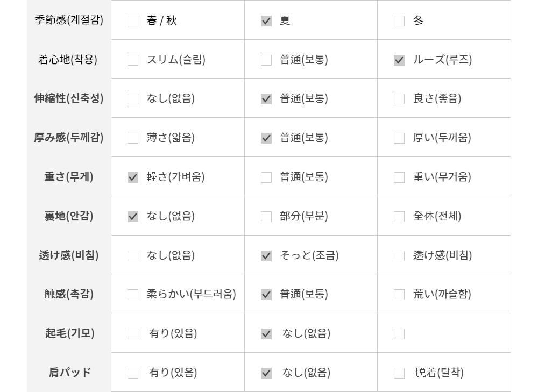This screenshot has width=538, height=392.
Task: Tick the スリム(슬림) fit checkbox
Action: (133, 60)
